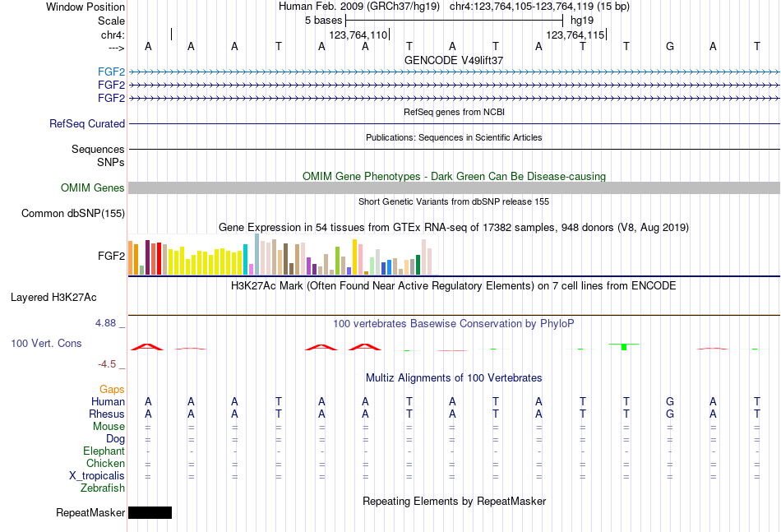Click the Elephant alignment row label
781x532 pixels.
(104, 451)
